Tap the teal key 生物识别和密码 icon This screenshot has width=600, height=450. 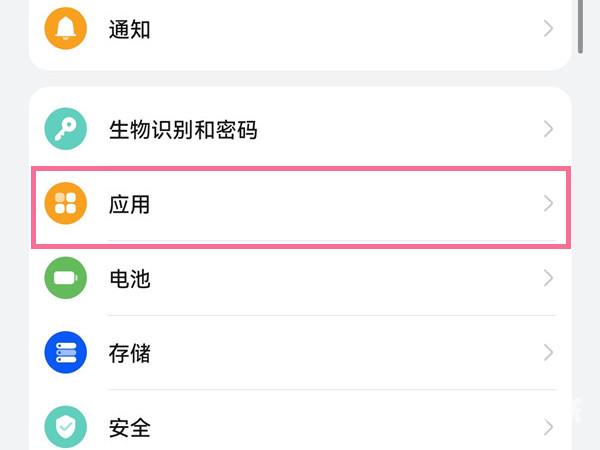(66, 130)
